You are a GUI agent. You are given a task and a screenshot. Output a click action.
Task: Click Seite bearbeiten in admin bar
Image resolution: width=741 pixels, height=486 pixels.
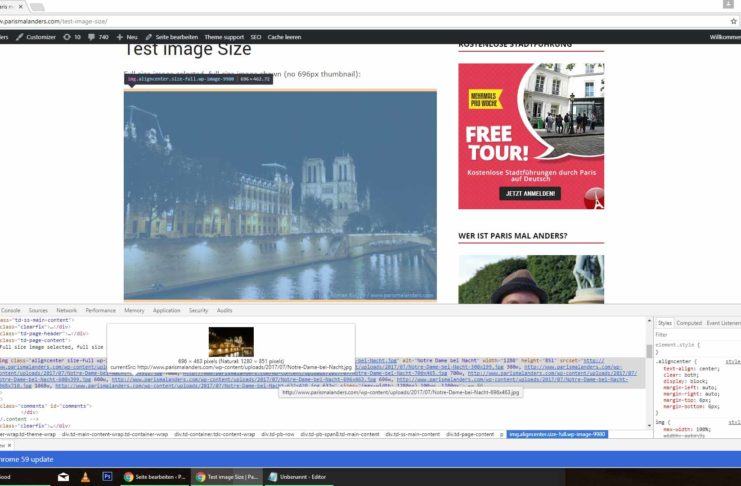pyautogui.click(x=172, y=37)
